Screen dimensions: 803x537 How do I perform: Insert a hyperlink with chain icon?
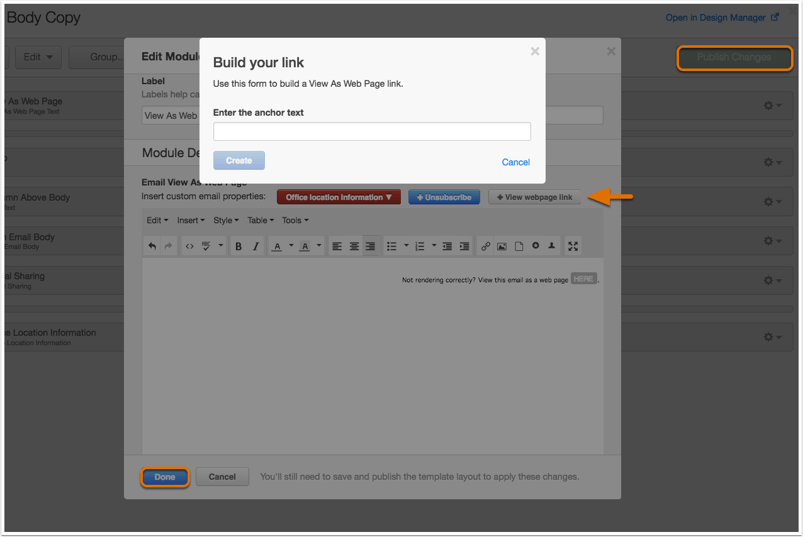pyautogui.click(x=485, y=246)
